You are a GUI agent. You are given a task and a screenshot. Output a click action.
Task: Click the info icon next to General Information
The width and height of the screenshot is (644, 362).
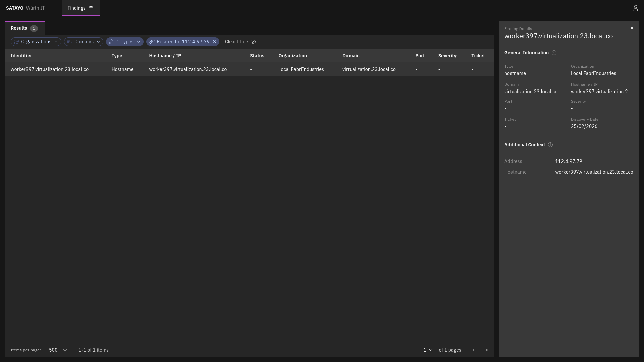tap(554, 53)
